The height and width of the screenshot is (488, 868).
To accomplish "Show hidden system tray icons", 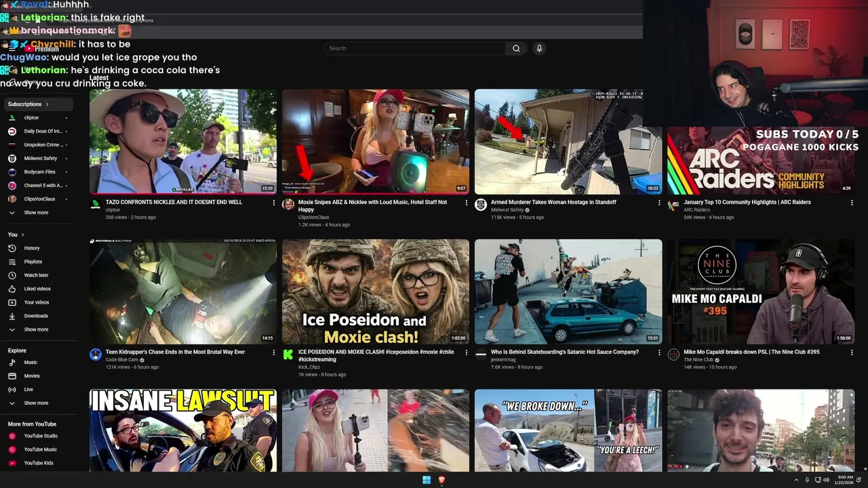I will click(x=797, y=480).
